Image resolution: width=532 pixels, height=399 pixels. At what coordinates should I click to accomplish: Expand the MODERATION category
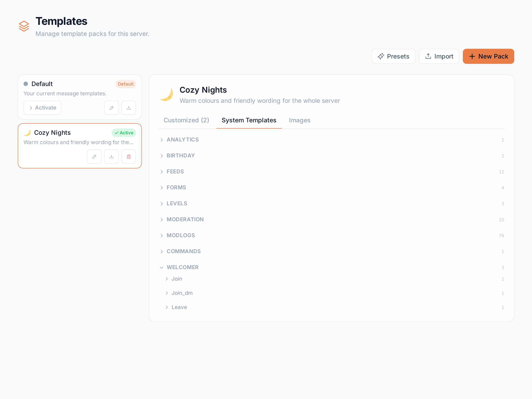(x=331, y=219)
